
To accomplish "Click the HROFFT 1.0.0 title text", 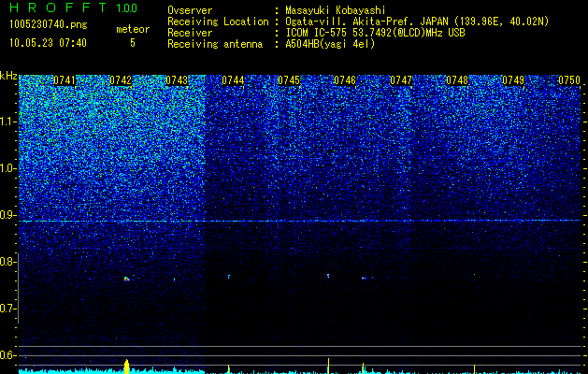I will pos(73,7).
